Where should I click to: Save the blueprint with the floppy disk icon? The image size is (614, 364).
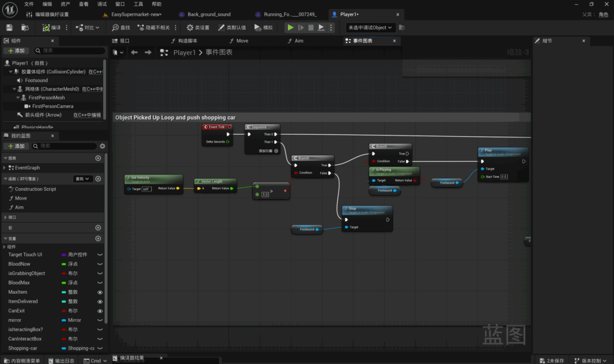click(x=10, y=28)
